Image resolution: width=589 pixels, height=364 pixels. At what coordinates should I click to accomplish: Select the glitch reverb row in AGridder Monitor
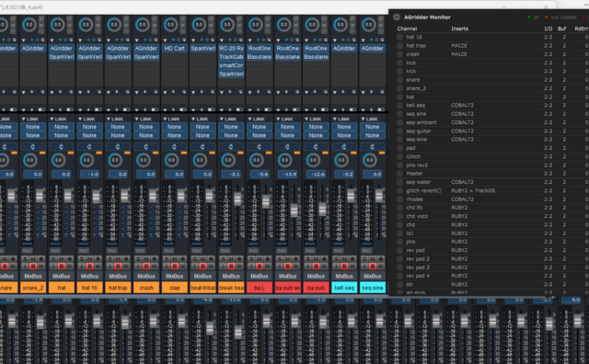click(492, 190)
